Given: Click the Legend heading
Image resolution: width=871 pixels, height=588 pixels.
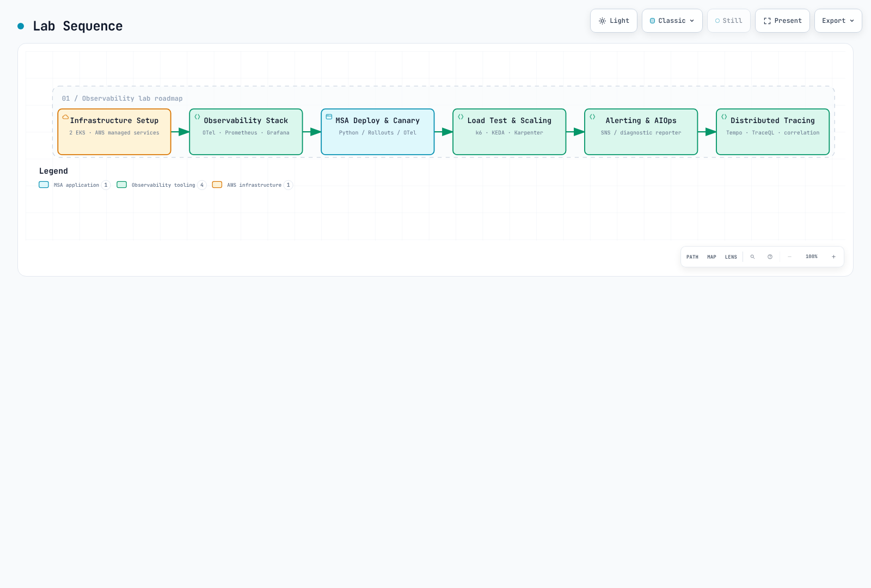Looking at the screenshot, I should (53, 171).
